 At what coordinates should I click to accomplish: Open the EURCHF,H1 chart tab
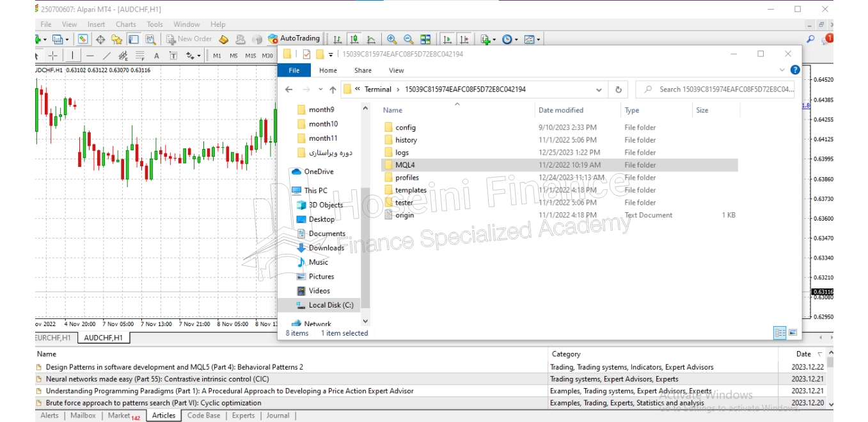coord(55,338)
